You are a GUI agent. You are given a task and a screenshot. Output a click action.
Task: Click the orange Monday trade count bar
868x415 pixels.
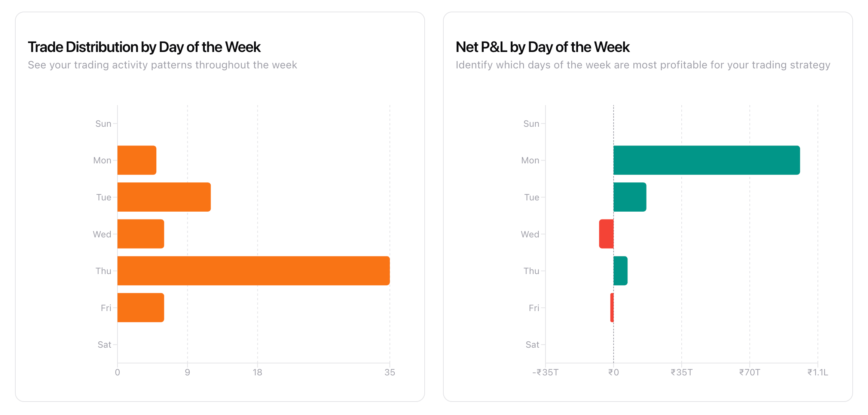(137, 160)
